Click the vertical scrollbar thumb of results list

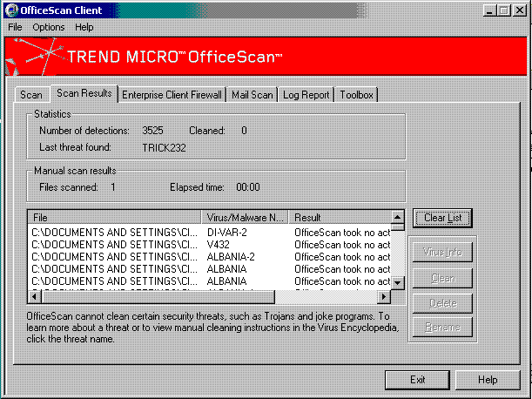coord(398,227)
